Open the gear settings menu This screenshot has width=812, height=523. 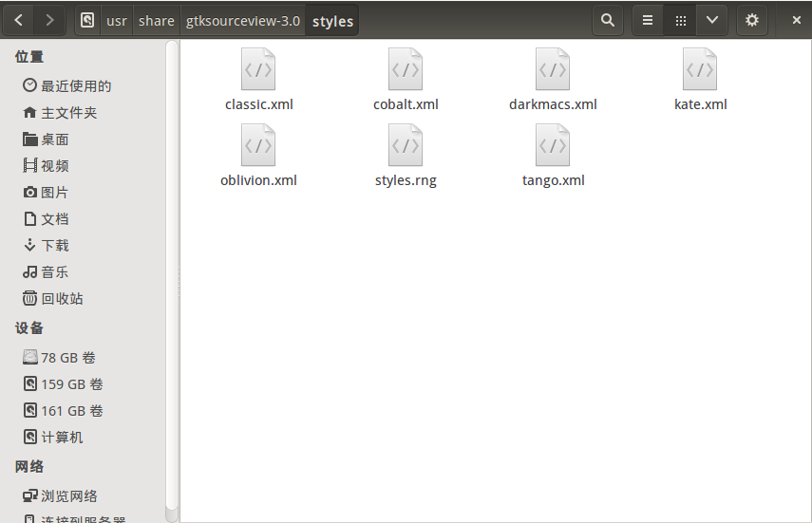point(752,20)
